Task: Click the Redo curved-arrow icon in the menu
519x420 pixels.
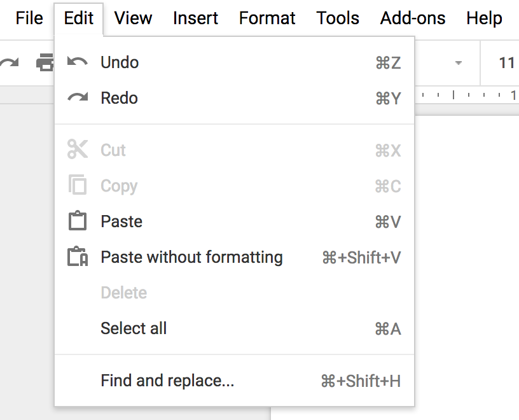Action: tap(79, 97)
